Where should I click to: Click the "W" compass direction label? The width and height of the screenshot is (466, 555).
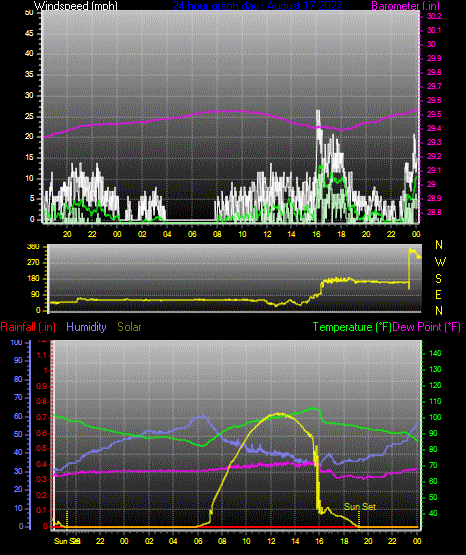440,262
